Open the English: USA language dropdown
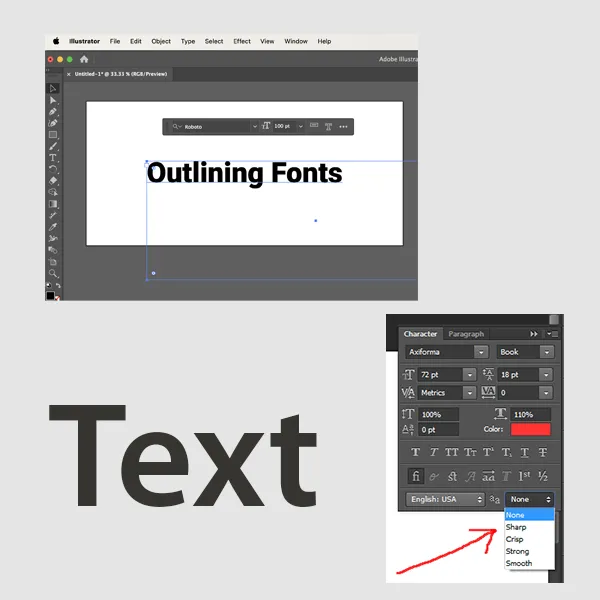Image resolution: width=600 pixels, height=600 pixels. pos(478,499)
